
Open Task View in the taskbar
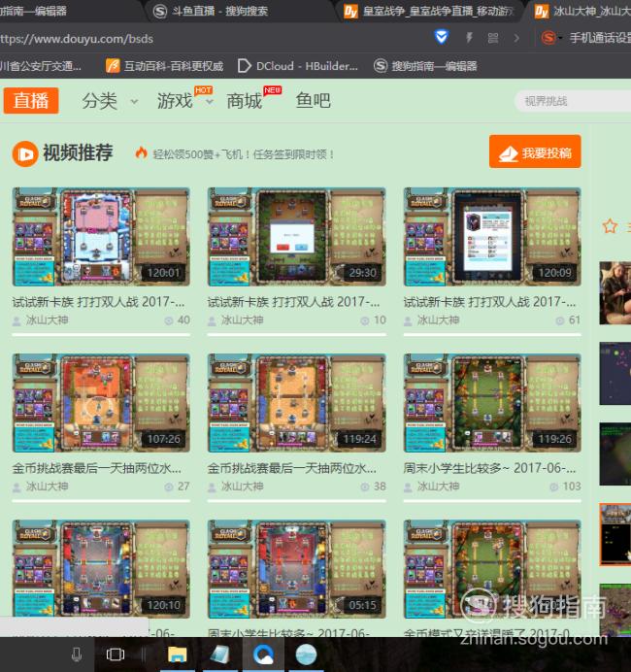pos(115,655)
